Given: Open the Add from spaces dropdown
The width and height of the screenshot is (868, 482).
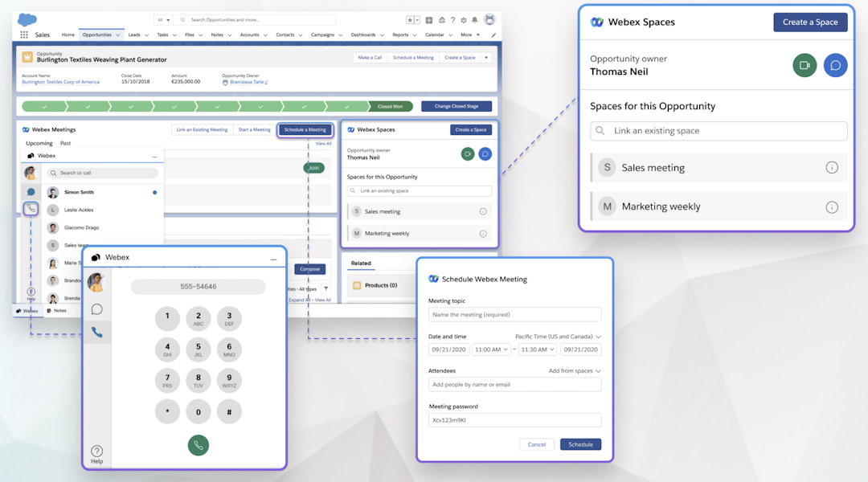Looking at the screenshot, I should click(575, 371).
